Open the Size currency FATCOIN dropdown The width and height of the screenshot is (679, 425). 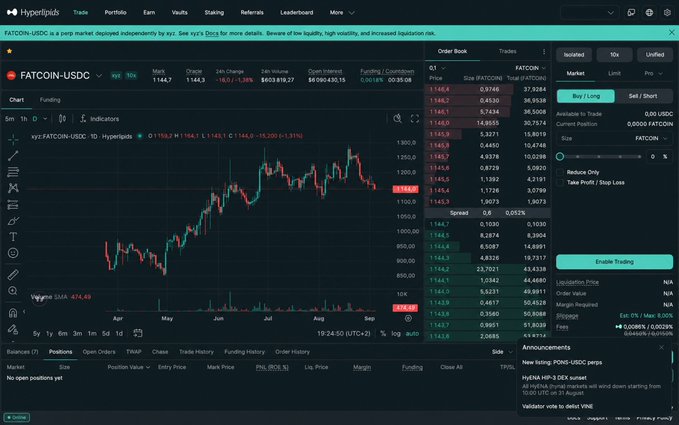tap(651, 138)
